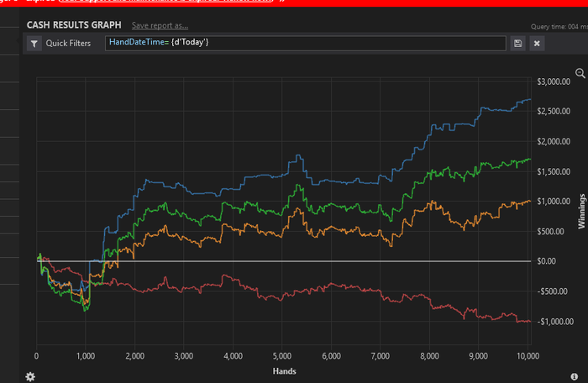
Task: Click the $500.00 axis label
Action: 550,232
